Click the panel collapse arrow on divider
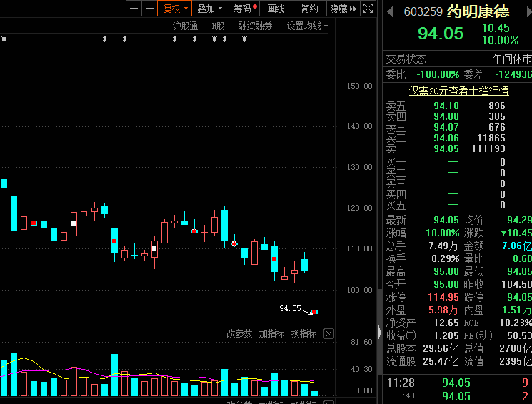 pyautogui.click(x=379, y=332)
